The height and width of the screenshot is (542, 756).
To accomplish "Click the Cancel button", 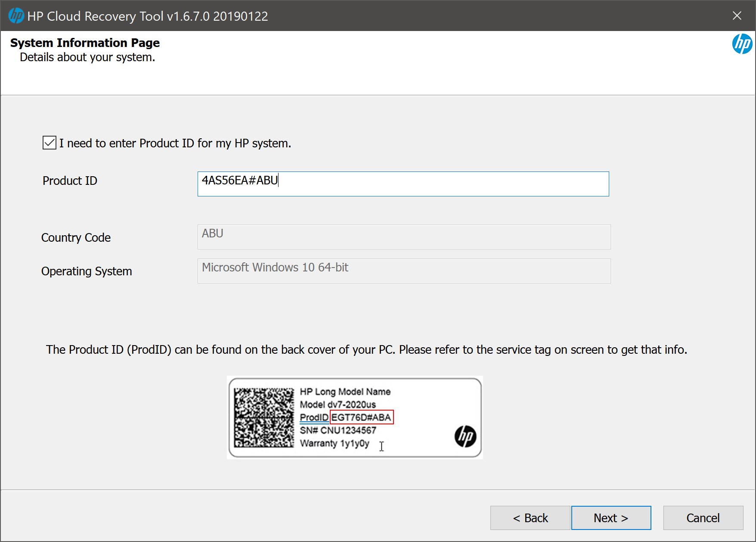I will click(x=703, y=518).
